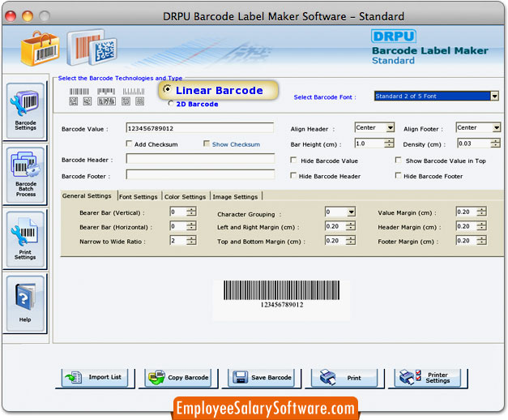Screen dimensions: 508x420
Task: Select the 2D Barcode radio button
Action: click(x=171, y=104)
